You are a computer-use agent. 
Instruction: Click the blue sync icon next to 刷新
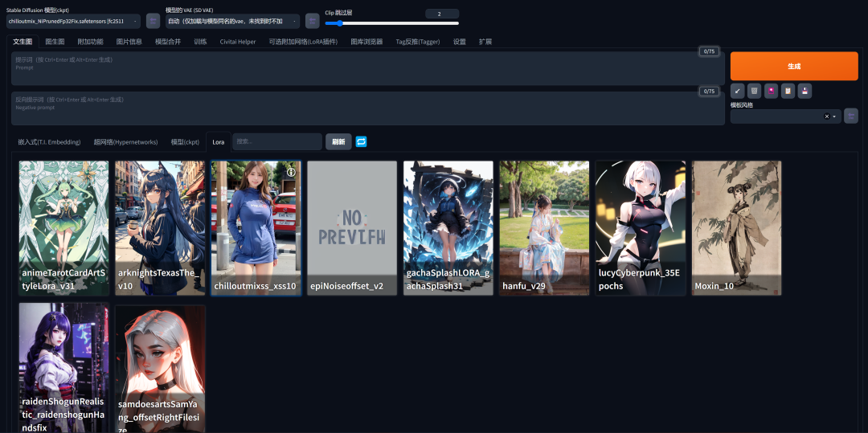click(361, 141)
